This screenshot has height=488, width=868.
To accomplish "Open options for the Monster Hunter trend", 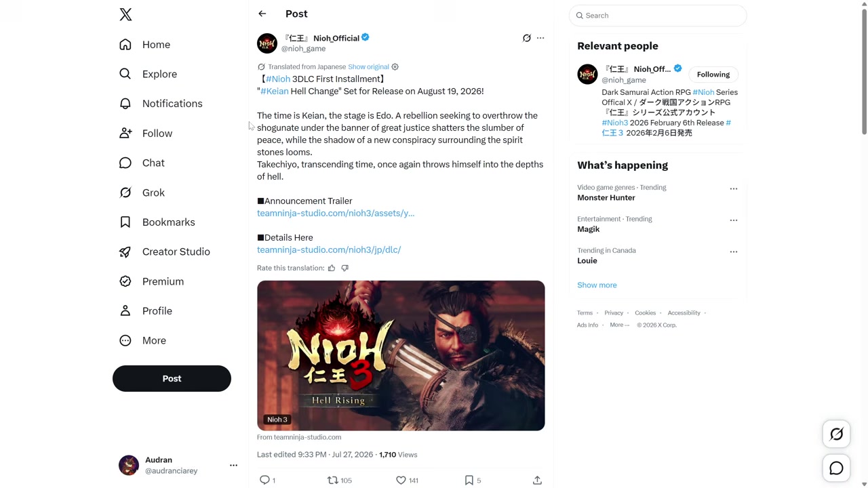I will tap(733, 189).
